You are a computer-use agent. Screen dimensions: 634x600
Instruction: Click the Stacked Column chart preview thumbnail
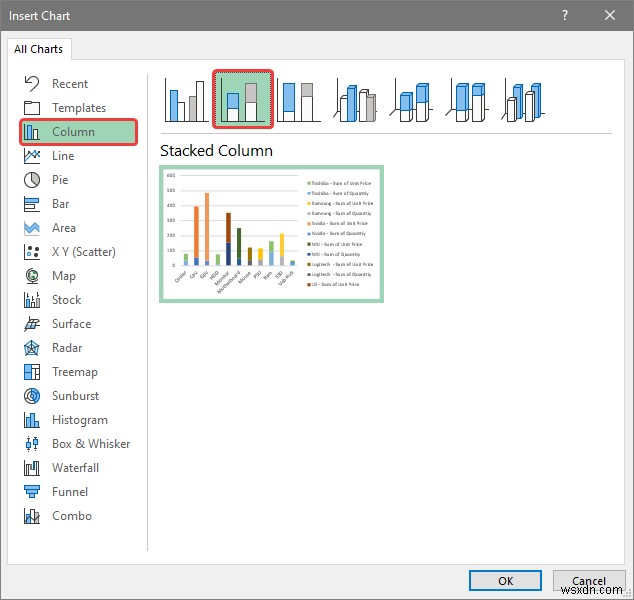(x=271, y=234)
